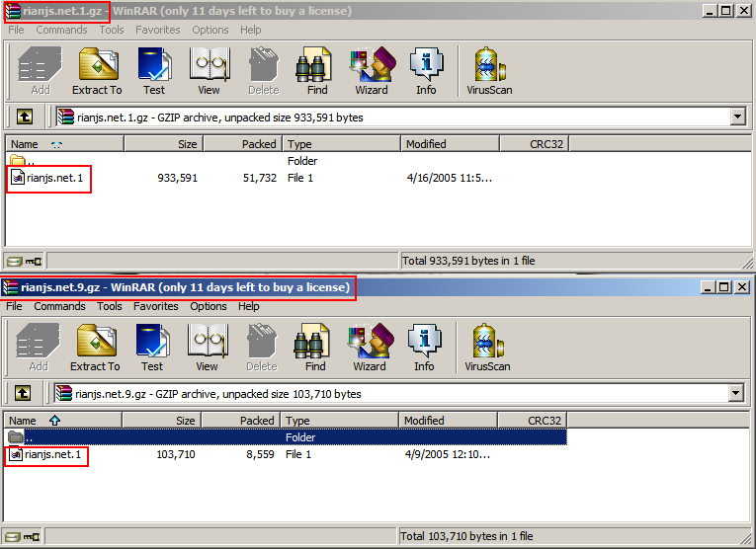The image size is (756, 549).
Task: Sort by Packed column in rianjs.net.9.gz window
Action: point(241,421)
